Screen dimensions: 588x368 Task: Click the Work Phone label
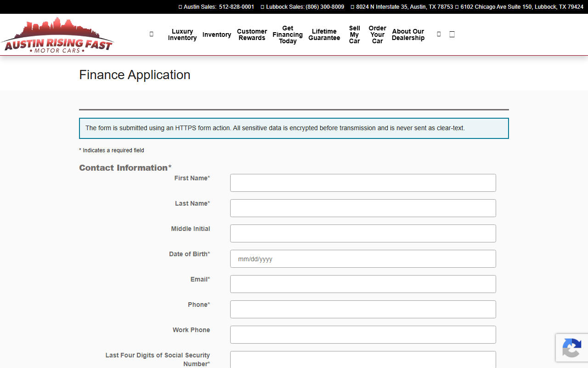(192, 330)
